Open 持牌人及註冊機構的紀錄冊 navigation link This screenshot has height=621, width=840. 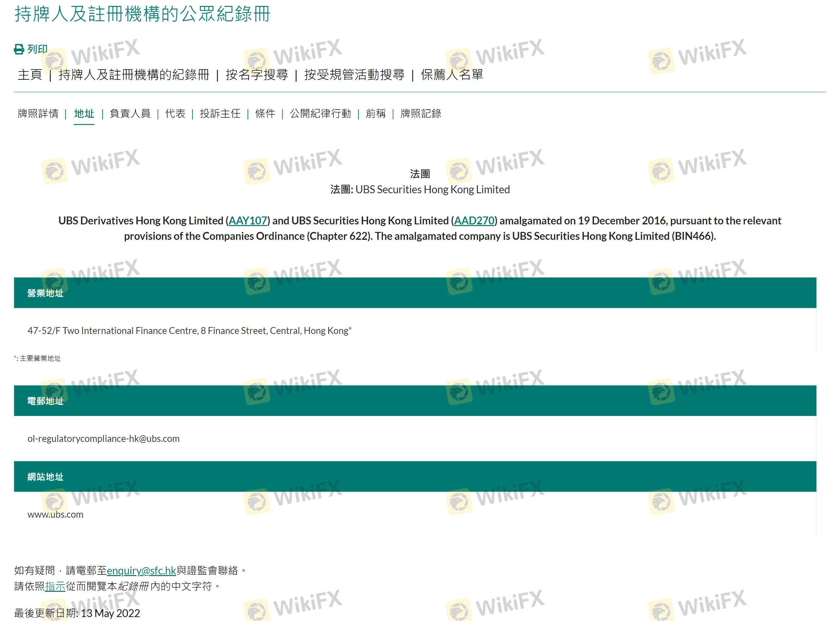coord(134,74)
